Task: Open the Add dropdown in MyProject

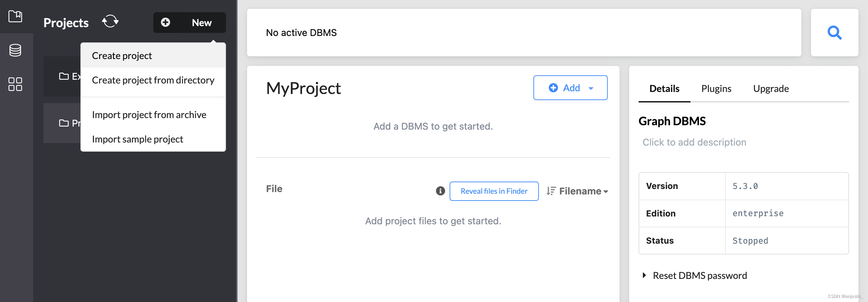Action: pos(570,88)
